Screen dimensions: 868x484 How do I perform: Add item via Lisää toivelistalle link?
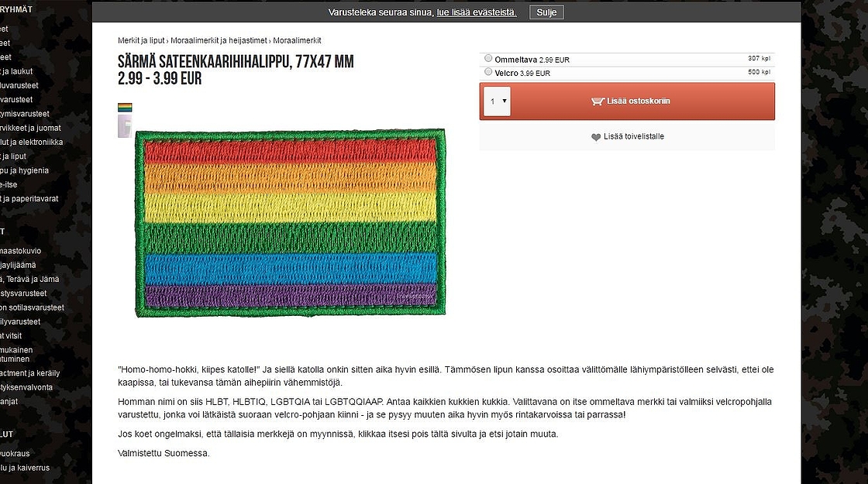coord(634,136)
